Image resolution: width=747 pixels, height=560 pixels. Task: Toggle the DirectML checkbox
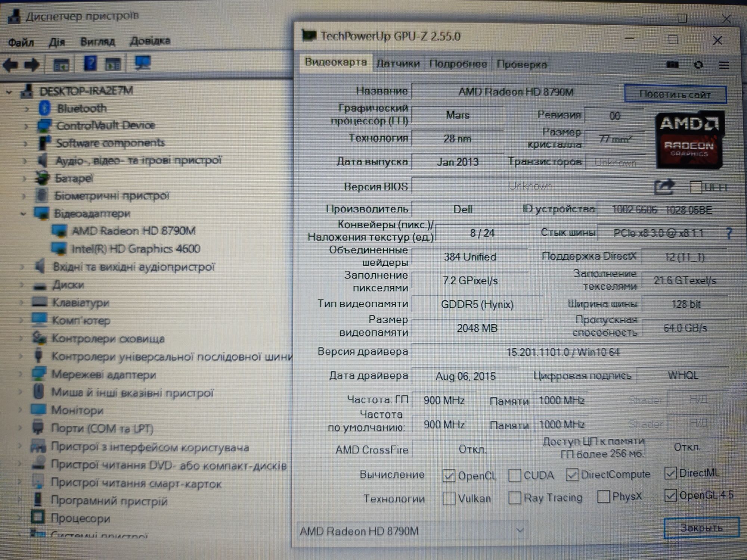(670, 473)
